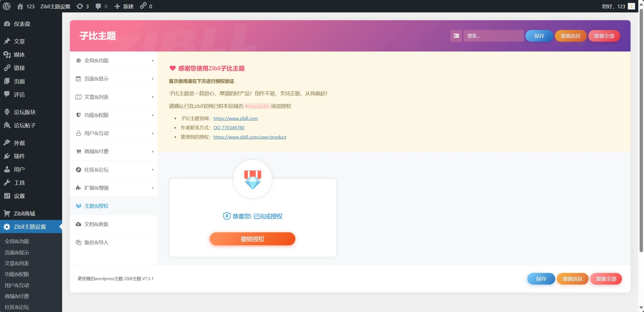Open 文章&列表 in the WordPress submenu
The height and width of the screenshot is (312, 644).
pos(17,263)
